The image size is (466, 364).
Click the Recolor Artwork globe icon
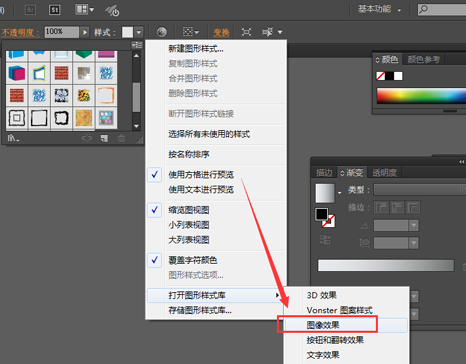162,32
